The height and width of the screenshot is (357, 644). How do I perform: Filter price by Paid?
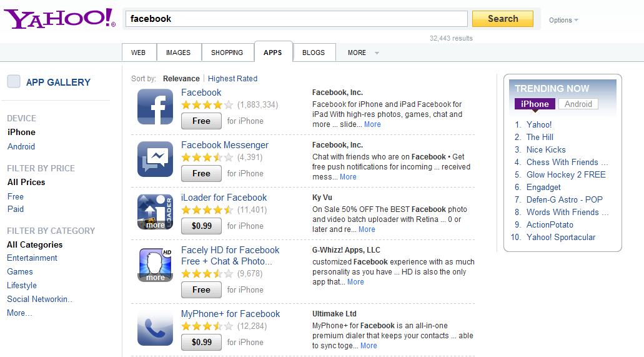tap(16, 209)
